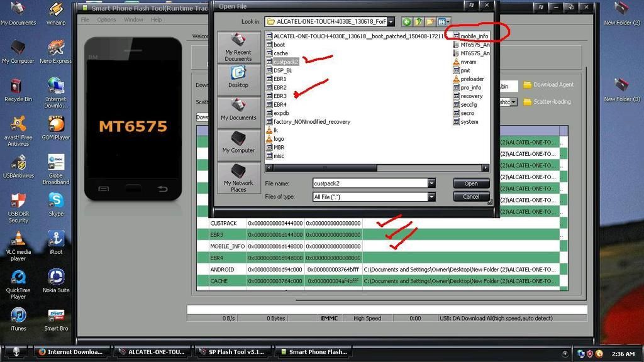Click the Up One Level folder icon

tap(418, 22)
